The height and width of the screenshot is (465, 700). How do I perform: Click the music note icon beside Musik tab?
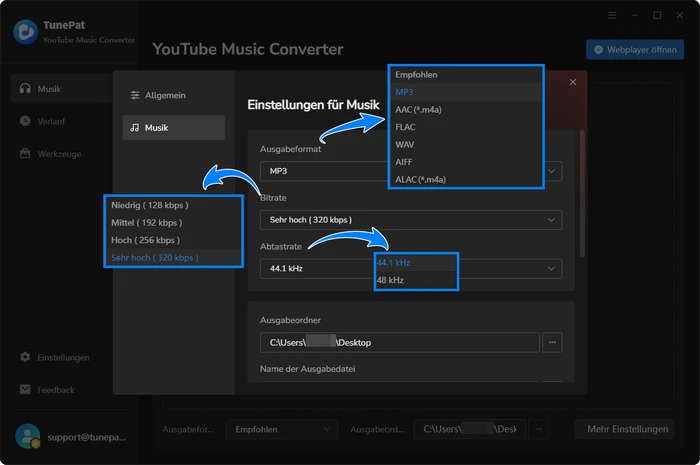(x=135, y=128)
